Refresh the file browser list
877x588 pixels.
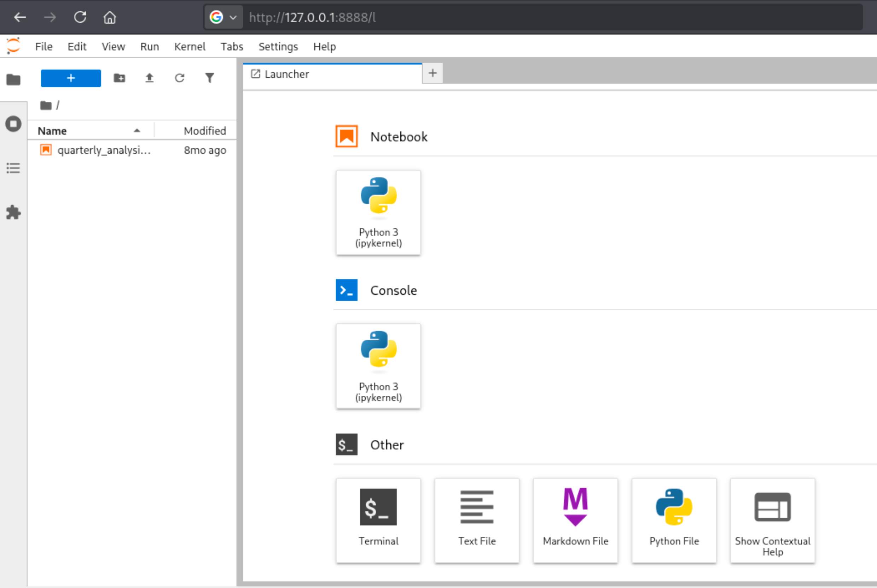point(179,78)
